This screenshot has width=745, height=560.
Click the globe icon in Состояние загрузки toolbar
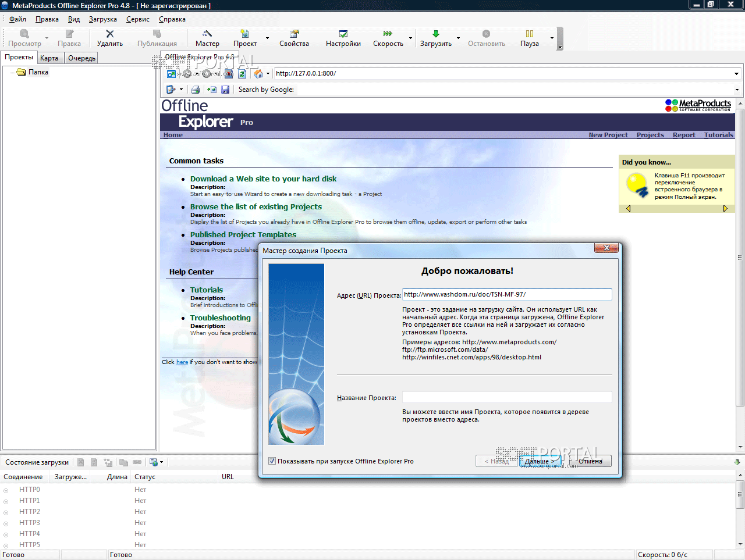pyautogui.click(x=153, y=462)
